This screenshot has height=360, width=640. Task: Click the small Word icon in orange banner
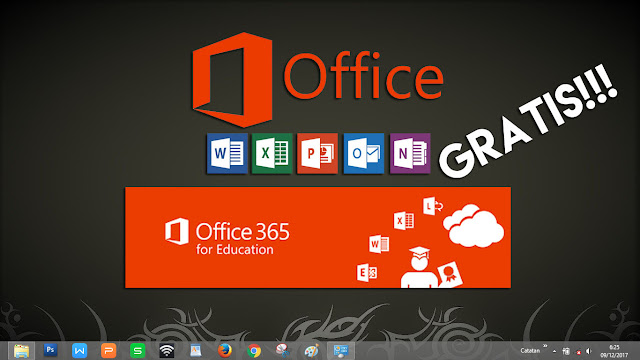pyautogui.click(x=379, y=244)
